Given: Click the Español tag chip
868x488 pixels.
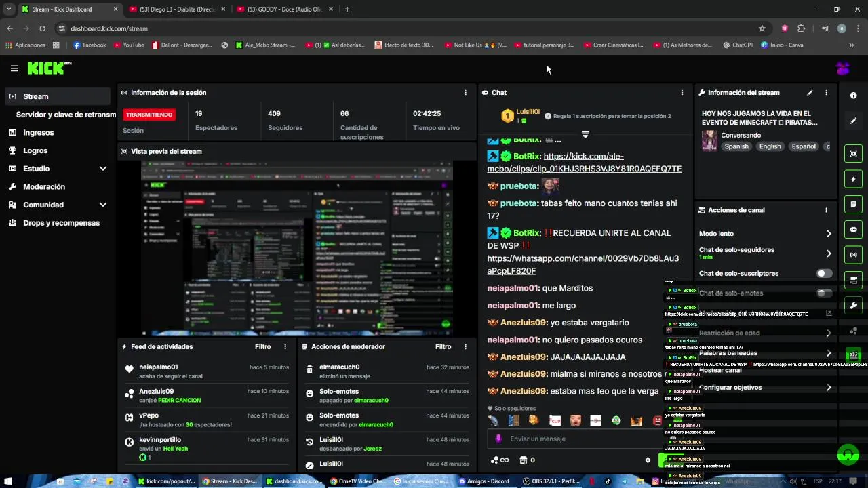Looking at the screenshot, I should [804, 146].
